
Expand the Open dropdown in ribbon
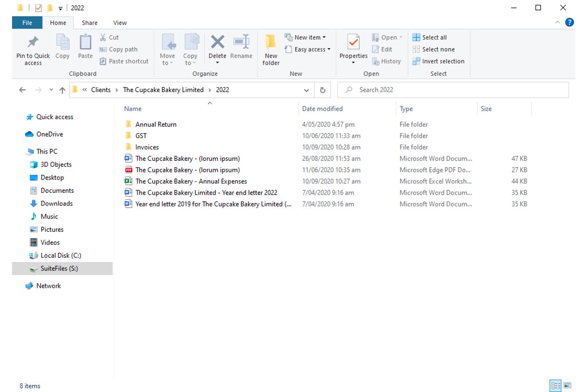click(387, 37)
